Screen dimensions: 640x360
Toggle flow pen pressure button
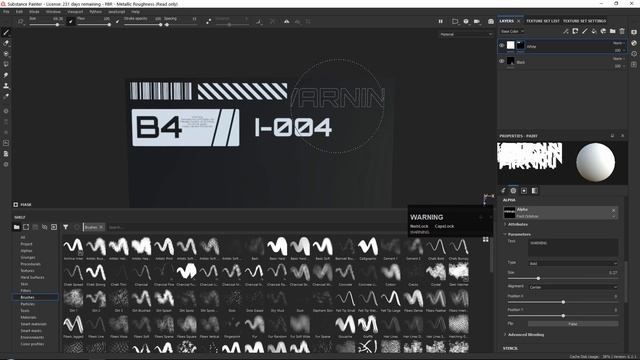pos(118,21)
